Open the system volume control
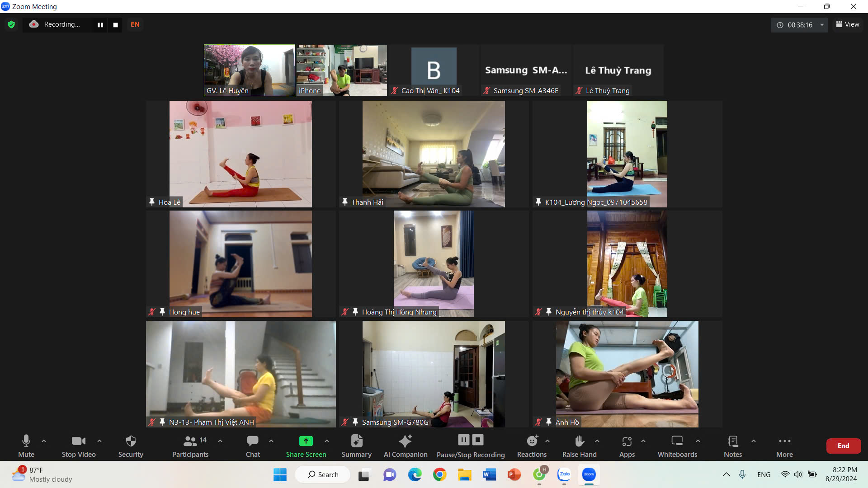Image resolution: width=868 pixels, height=488 pixels. [x=797, y=474]
